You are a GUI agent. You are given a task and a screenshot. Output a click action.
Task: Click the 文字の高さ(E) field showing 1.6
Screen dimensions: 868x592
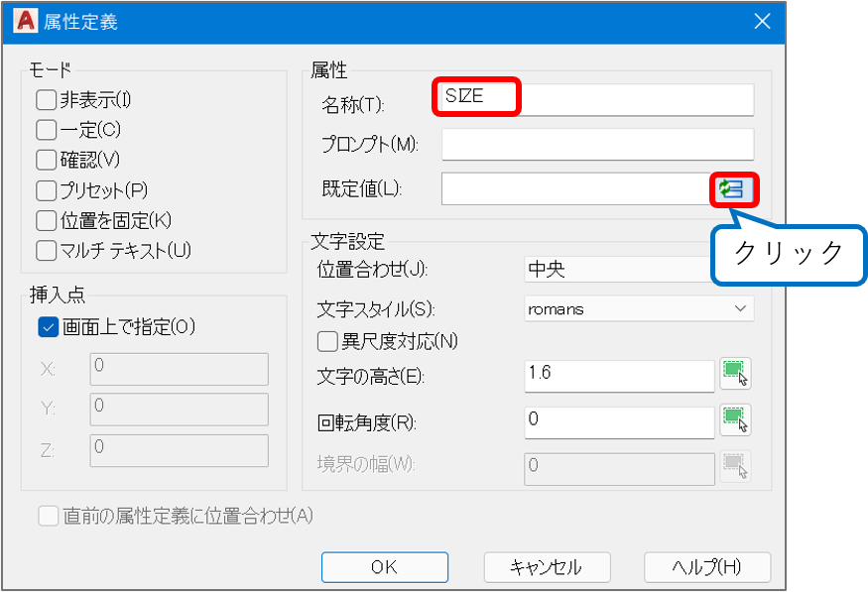(619, 376)
